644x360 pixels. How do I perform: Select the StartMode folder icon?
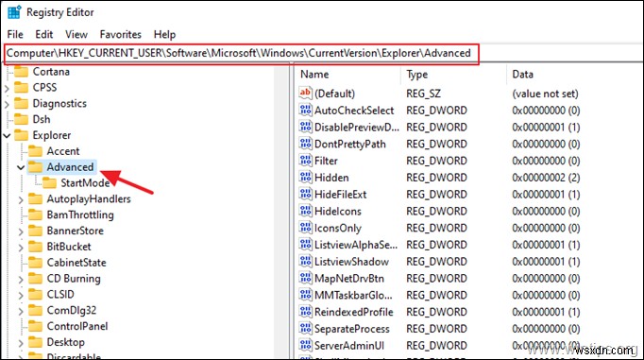point(49,183)
